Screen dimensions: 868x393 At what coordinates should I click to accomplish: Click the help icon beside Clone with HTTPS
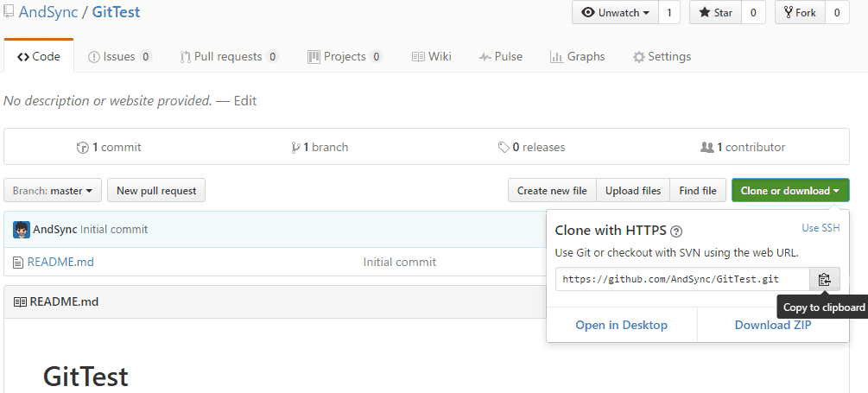[x=676, y=231]
